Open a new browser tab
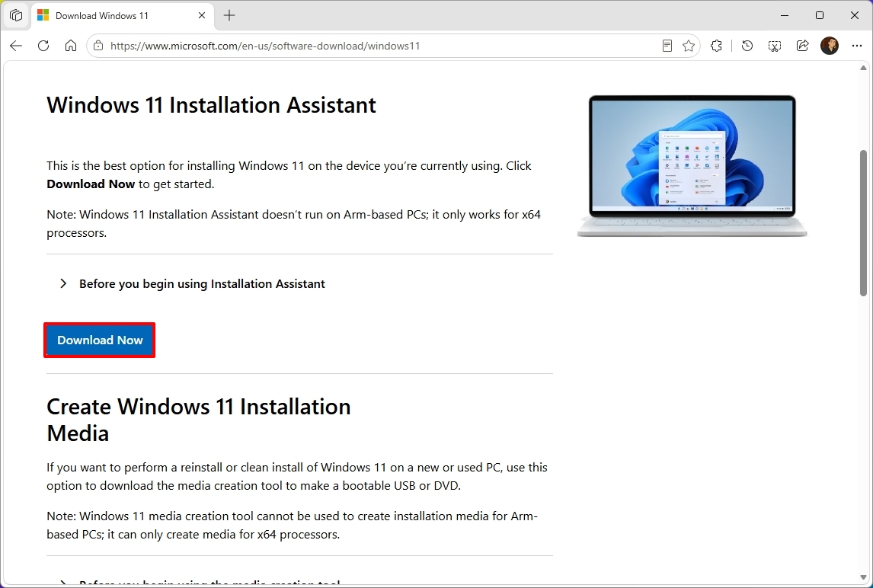The height and width of the screenshot is (588, 873). point(229,15)
